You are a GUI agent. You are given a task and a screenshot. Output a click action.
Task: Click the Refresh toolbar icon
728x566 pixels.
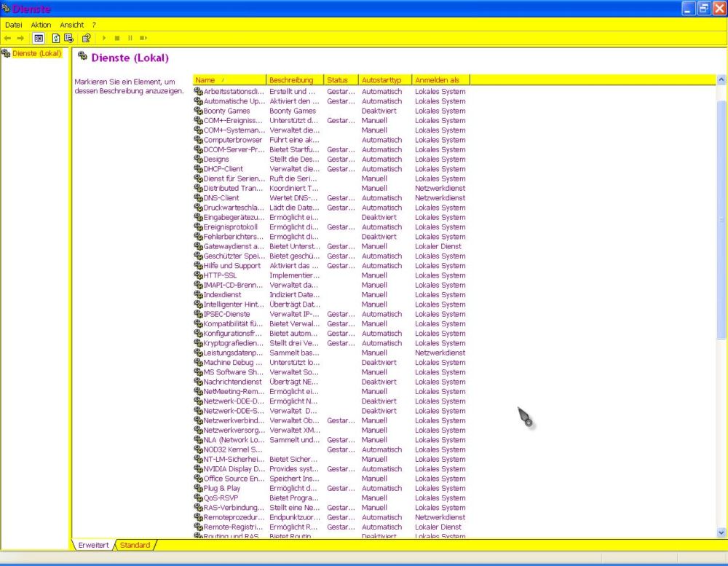tap(56, 38)
